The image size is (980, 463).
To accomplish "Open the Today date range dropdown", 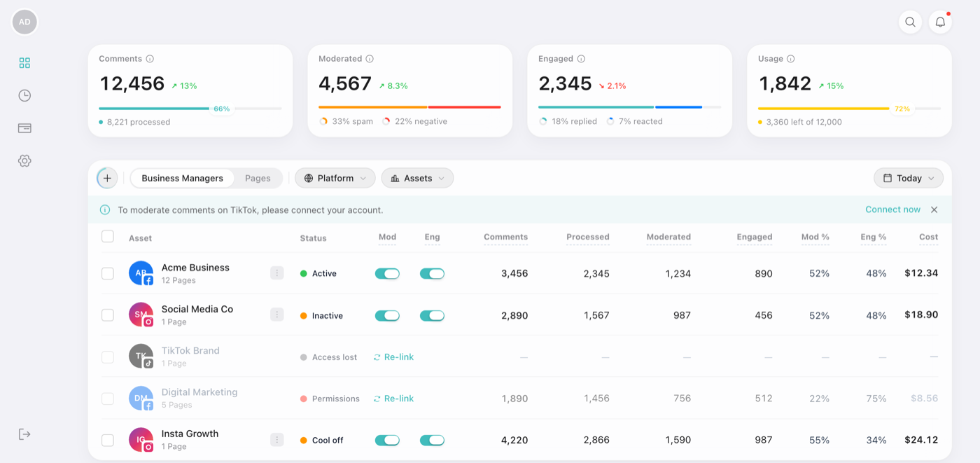I will pyautogui.click(x=909, y=178).
